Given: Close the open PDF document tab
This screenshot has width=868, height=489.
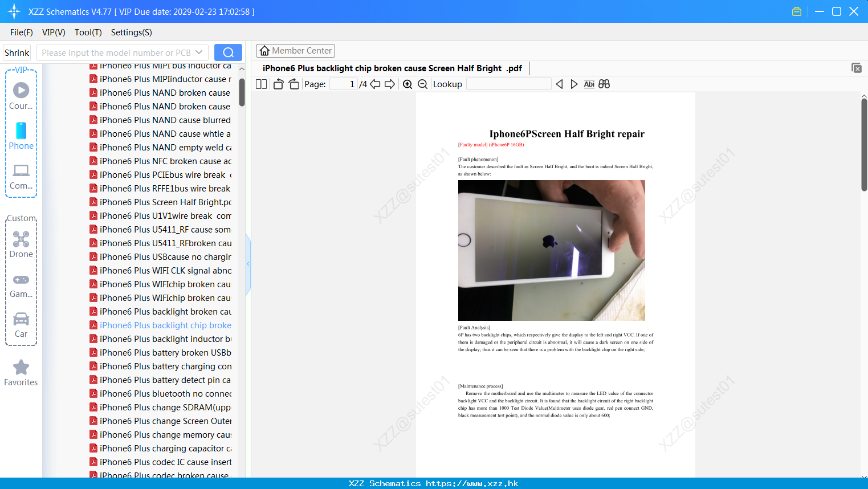Looking at the screenshot, I should click(857, 68).
